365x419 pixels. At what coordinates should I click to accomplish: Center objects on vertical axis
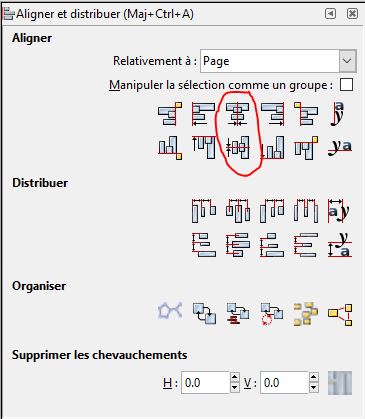pyautogui.click(x=237, y=114)
